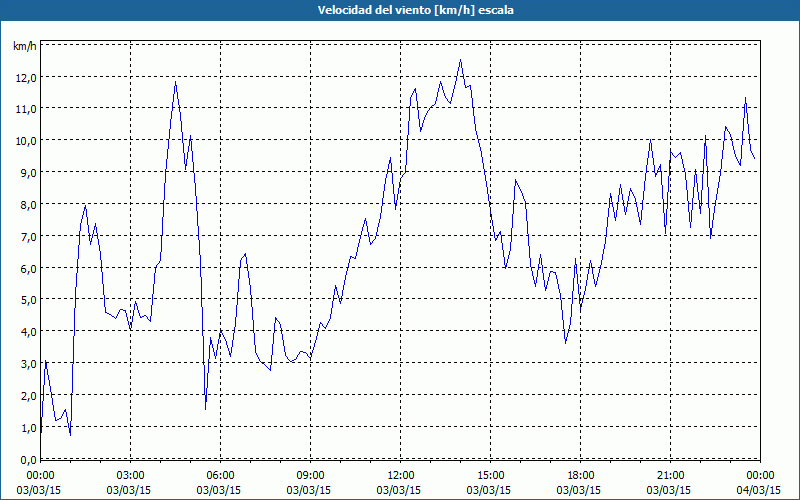The width and height of the screenshot is (800, 500).
Task: Click the 03/03/15 date under 06:00
Action: (218, 490)
